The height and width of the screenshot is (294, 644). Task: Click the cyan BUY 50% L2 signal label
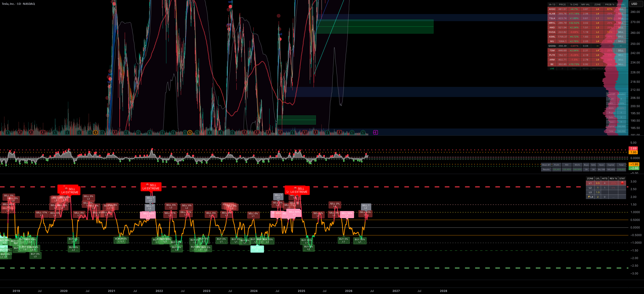257,249
